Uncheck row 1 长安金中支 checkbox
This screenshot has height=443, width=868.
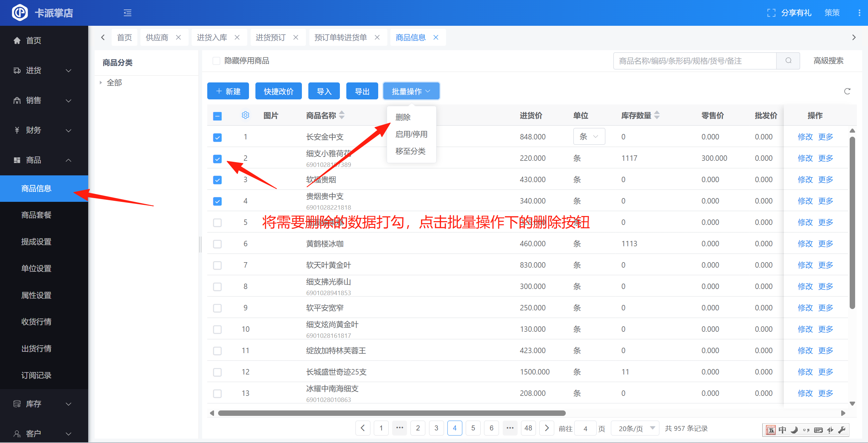pyautogui.click(x=217, y=137)
